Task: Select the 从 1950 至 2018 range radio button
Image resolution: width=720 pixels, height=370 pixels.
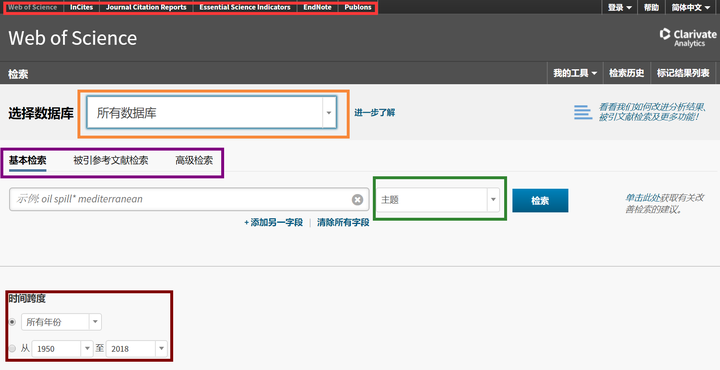Action: click(x=12, y=348)
